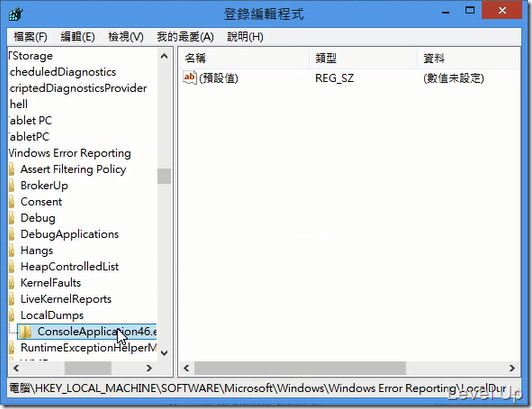Minimize the Registry Editor window

click(x=446, y=12)
